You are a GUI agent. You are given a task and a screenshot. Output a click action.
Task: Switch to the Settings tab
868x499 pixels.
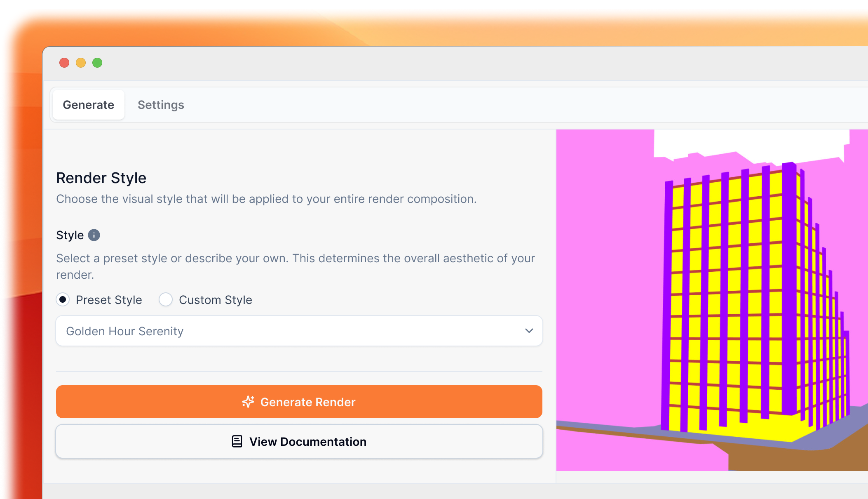[x=161, y=105]
